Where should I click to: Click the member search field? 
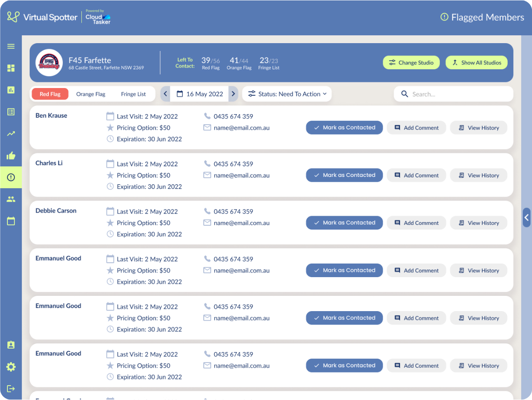pyautogui.click(x=453, y=94)
